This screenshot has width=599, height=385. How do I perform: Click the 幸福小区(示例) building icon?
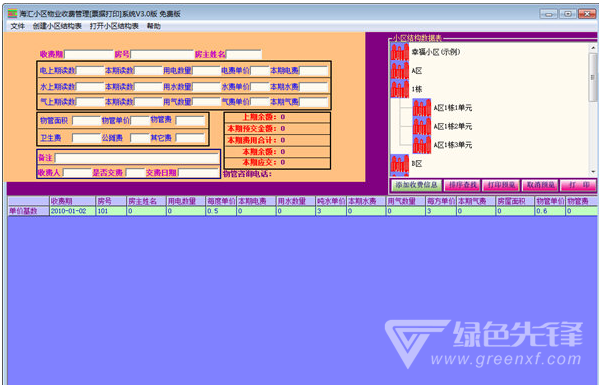[400, 52]
